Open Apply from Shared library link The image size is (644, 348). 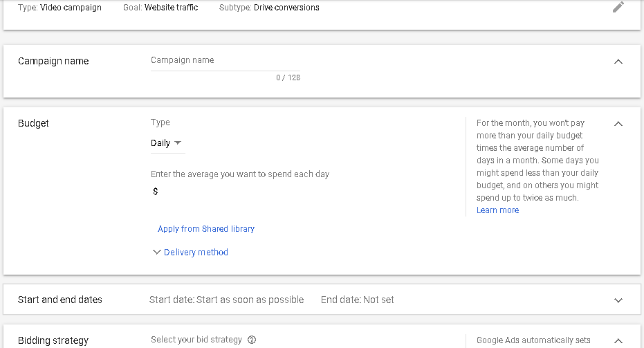pyautogui.click(x=206, y=229)
